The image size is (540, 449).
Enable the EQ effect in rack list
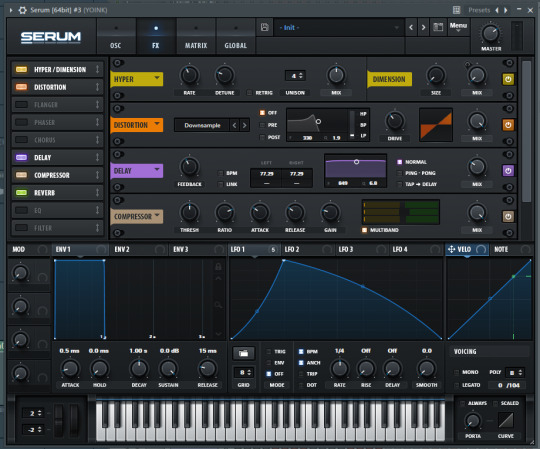[x=21, y=210]
